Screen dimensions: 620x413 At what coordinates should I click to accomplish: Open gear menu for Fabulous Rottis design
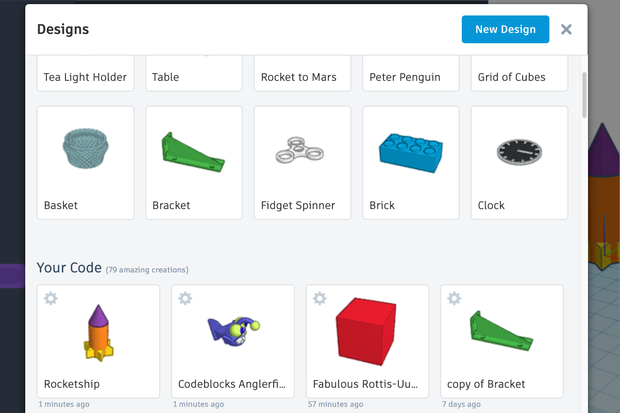(x=320, y=299)
